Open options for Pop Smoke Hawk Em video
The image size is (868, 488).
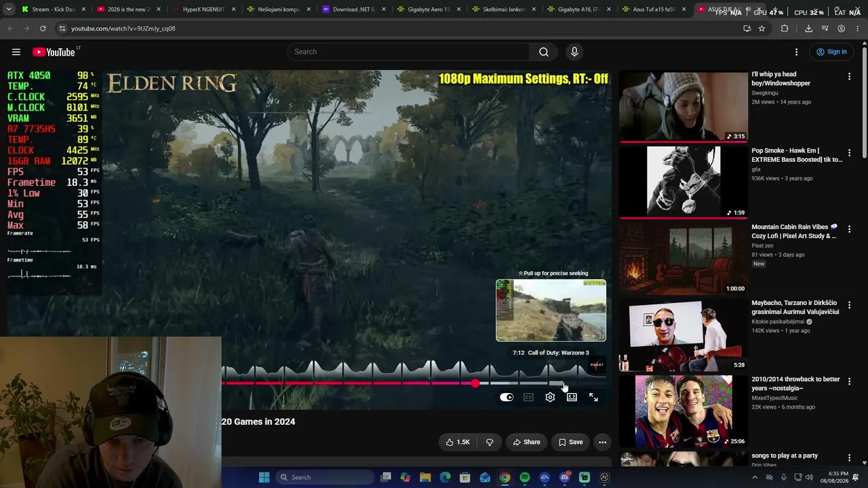(849, 153)
